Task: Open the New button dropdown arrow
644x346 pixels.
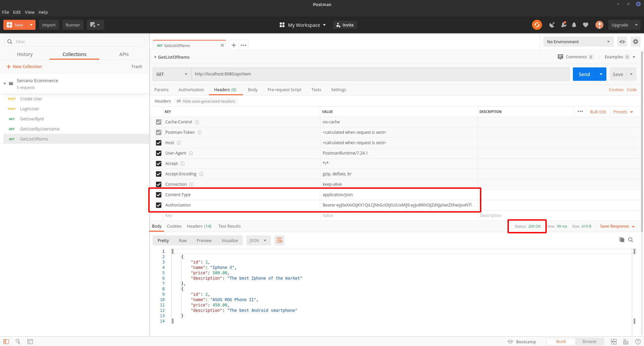Action: (x=31, y=25)
